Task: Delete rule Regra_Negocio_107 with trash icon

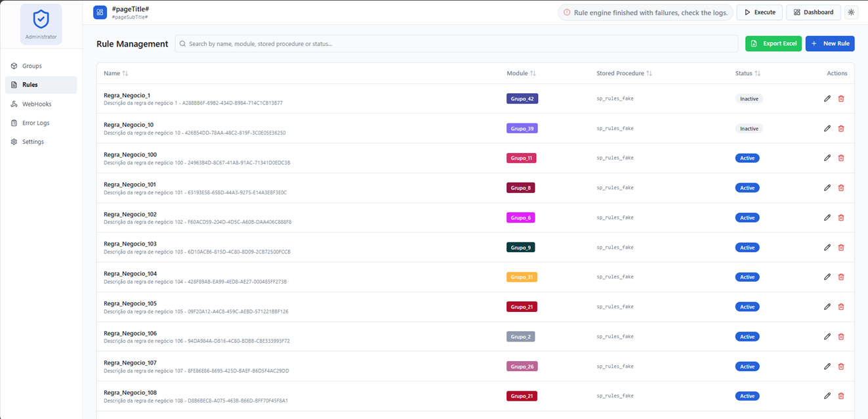Action: click(841, 366)
